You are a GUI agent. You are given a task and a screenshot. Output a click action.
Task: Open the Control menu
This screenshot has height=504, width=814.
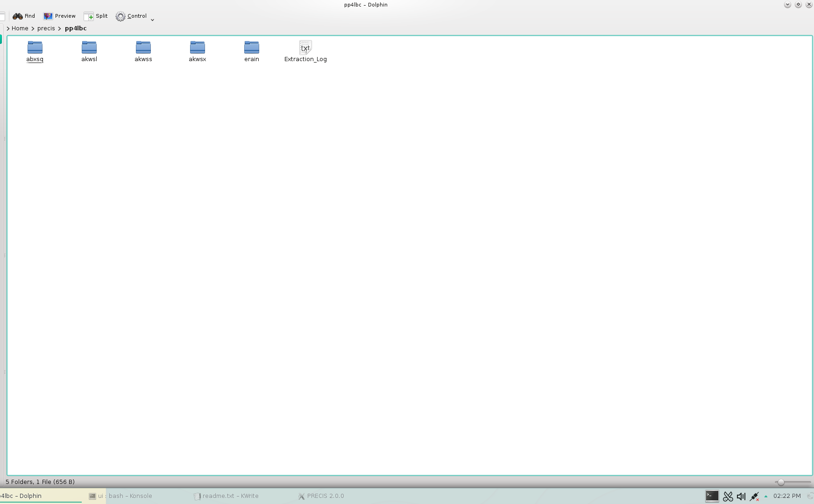pyautogui.click(x=131, y=16)
